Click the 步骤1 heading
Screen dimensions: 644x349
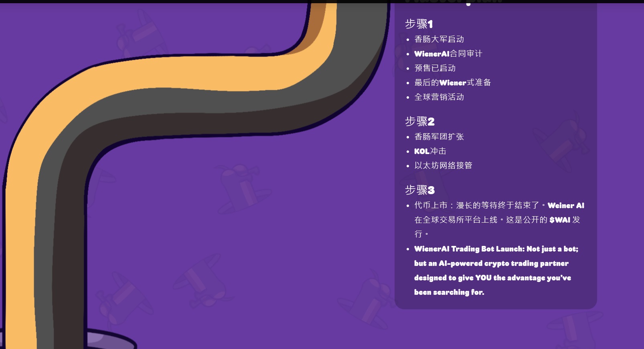[x=419, y=24]
